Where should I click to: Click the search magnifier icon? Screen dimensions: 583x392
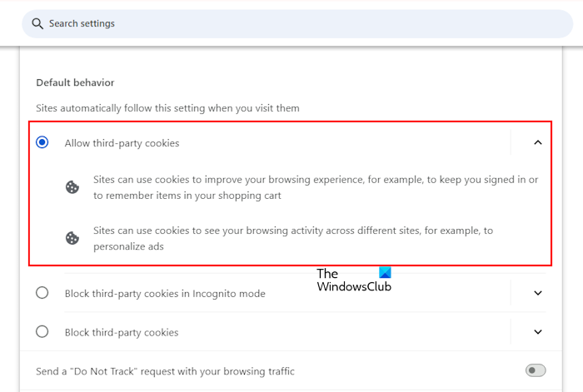click(37, 23)
